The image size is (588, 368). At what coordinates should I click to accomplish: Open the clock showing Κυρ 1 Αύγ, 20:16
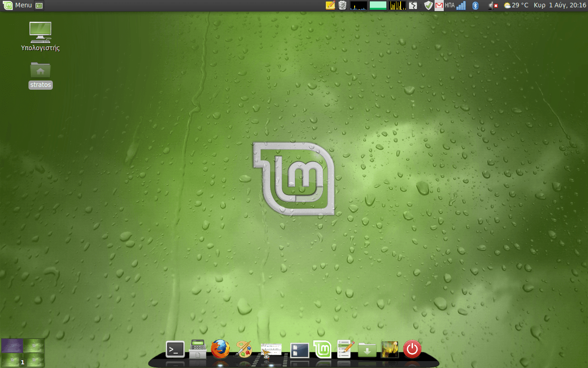pyautogui.click(x=560, y=6)
